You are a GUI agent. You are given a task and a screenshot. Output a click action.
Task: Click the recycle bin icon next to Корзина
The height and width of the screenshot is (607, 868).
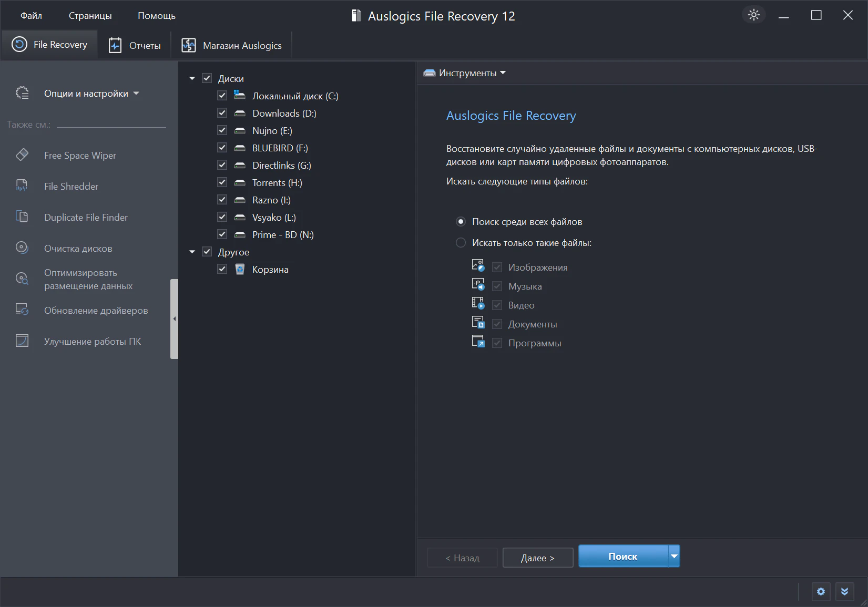[240, 269]
